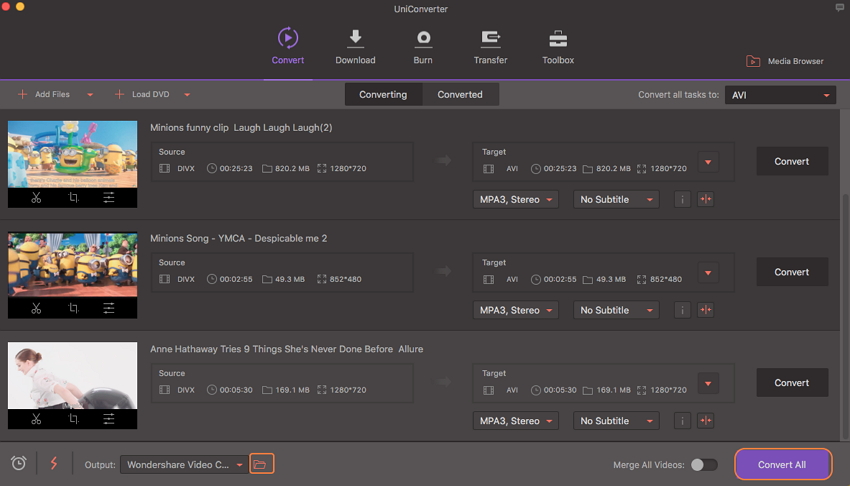Open audio track dropdown for Minions Song YMCA

516,310
